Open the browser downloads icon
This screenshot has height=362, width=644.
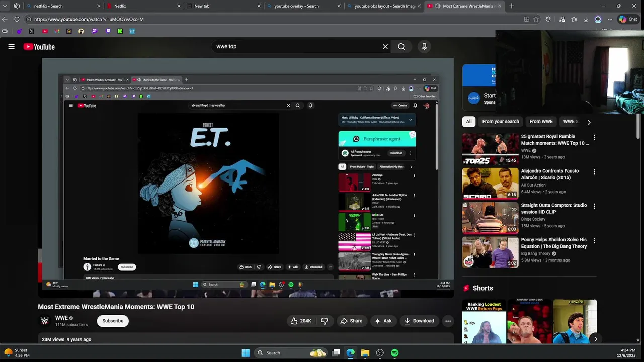coord(586,19)
